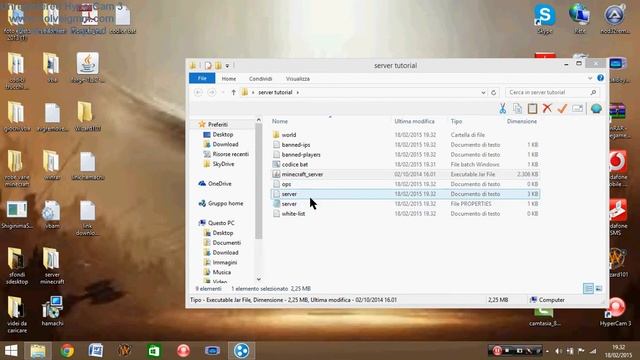The height and width of the screenshot is (360, 640).
Task: Open Customize Quick Access Toolbar dropdown
Action: pos(227,65)
